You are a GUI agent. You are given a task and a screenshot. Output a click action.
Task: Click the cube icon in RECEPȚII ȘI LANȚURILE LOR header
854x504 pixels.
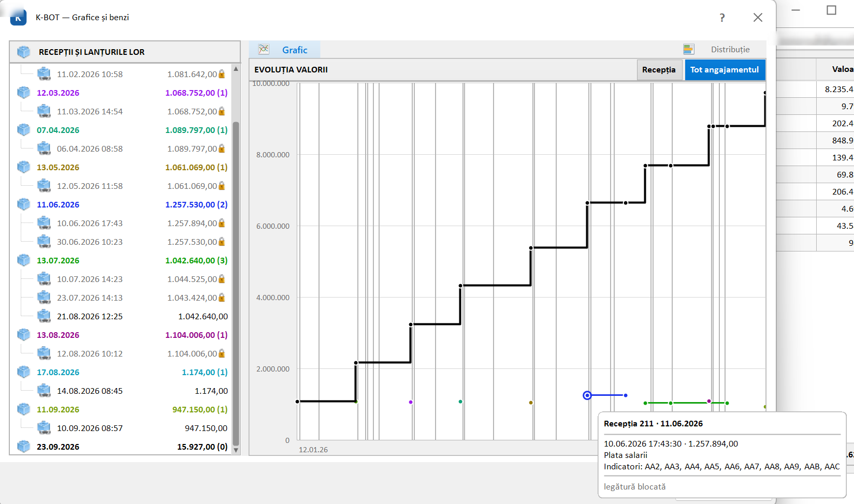24,52
